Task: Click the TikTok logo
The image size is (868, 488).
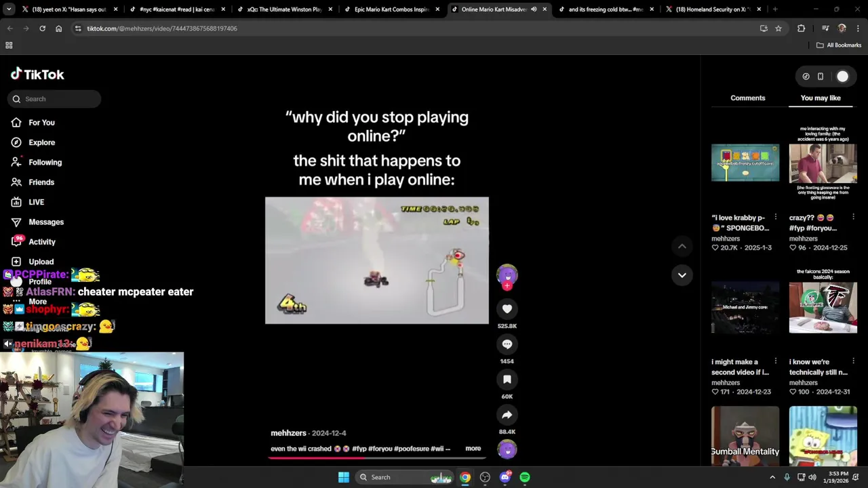Action: click(37, 75)
